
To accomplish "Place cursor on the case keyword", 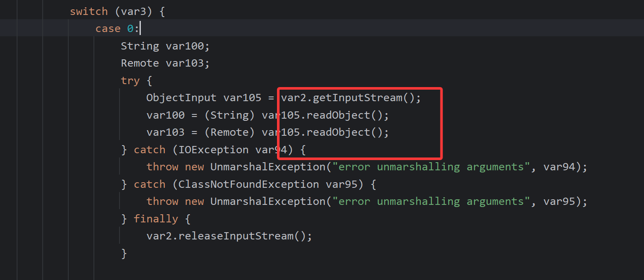I will [x=108, y=29].
